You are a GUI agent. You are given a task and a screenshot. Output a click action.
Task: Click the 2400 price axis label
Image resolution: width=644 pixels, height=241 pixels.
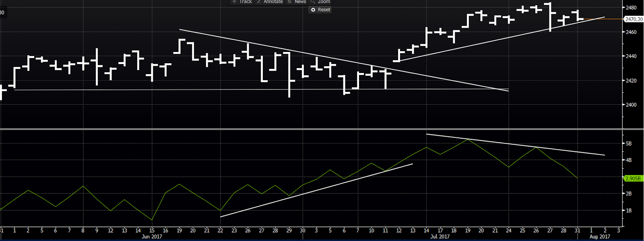click(x=631, y=105)
